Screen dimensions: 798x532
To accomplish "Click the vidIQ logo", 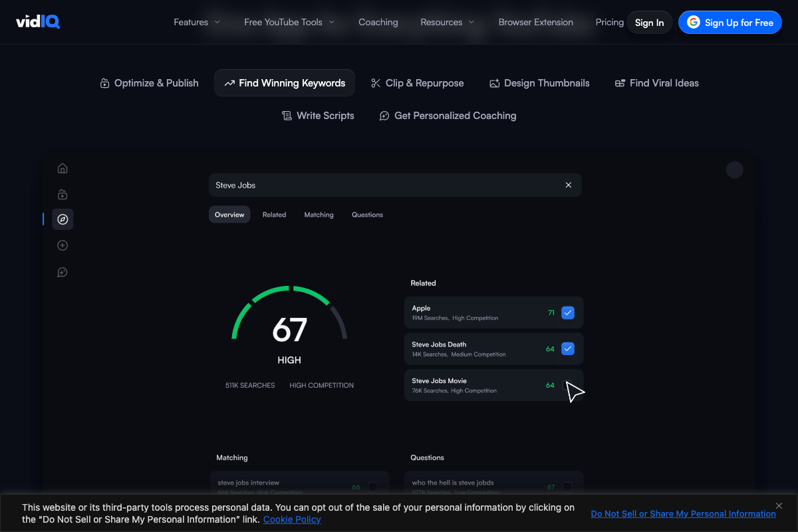I will tap(38, 22).
